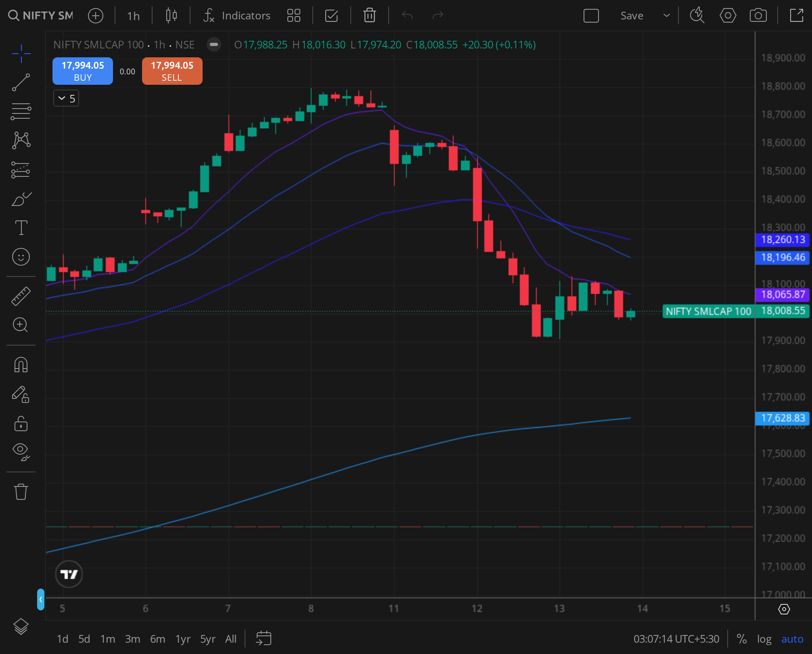Click the BUY 17,994.05 button
Screen dimensions: 812x654
click(x=83, y=71)
